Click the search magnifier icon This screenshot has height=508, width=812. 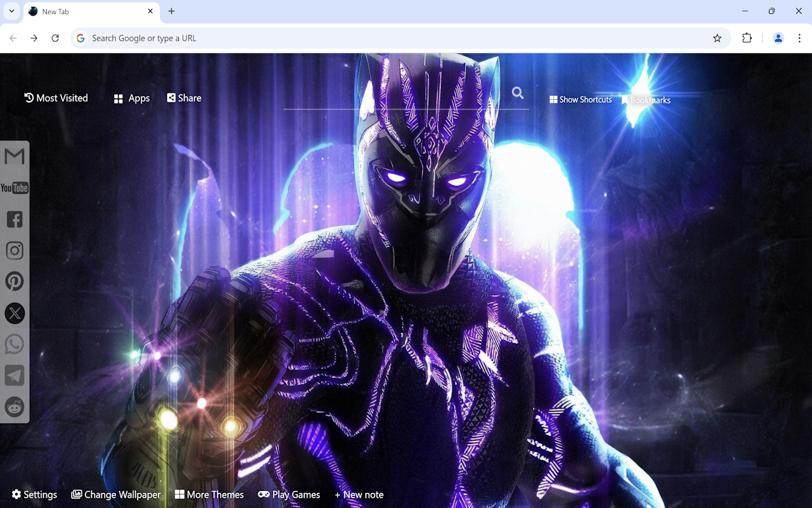point(518,93)
